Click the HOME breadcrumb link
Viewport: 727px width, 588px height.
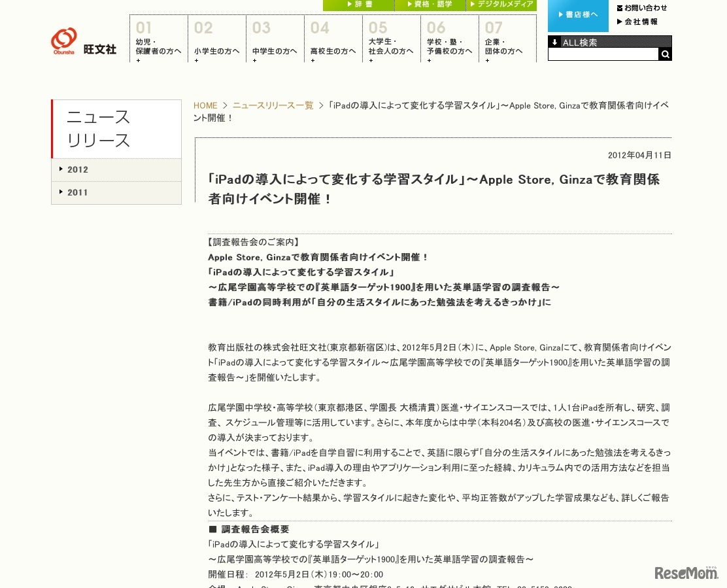(x=205, y=106)
